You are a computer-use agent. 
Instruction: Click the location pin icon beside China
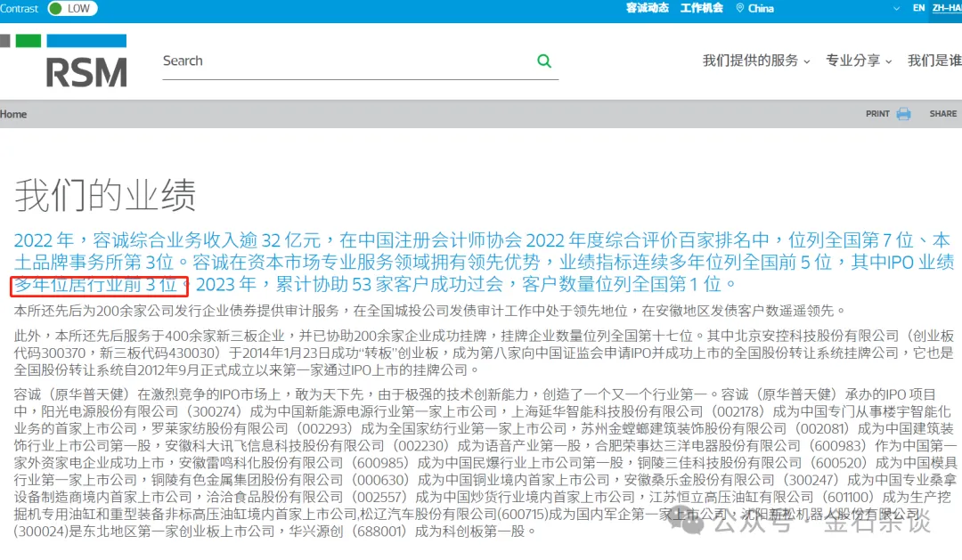pyautogui.click(x=740, y=8)
